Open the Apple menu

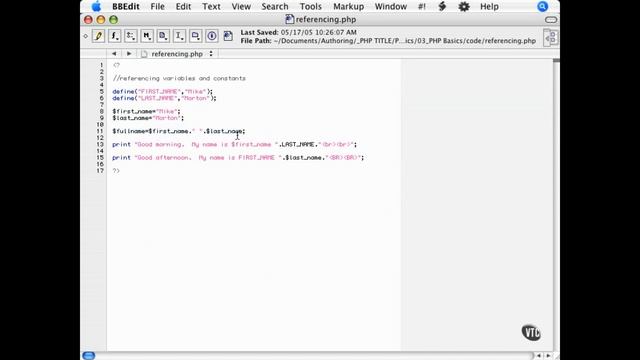[96, 7]
